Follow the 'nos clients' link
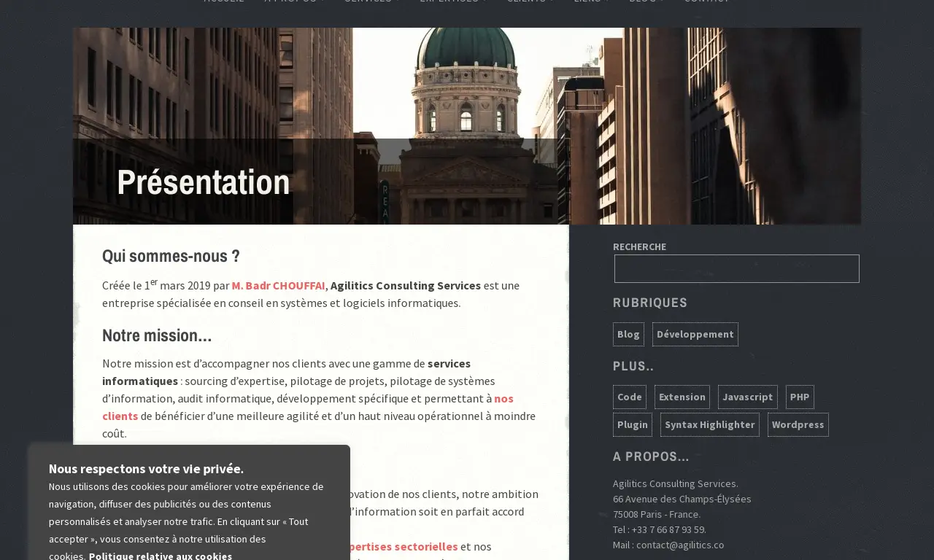The width and height of the screenshot is (934, 560). click(x=308, y=407)
